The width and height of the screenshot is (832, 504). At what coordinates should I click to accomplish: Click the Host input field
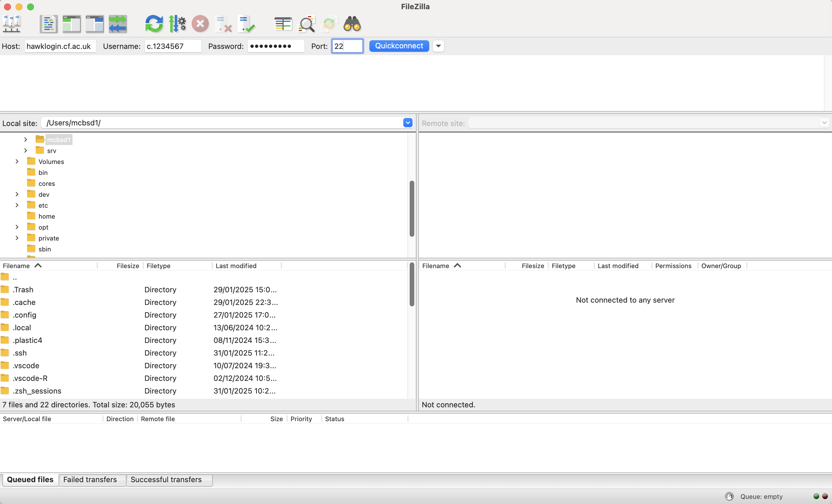tap(60, 46)
